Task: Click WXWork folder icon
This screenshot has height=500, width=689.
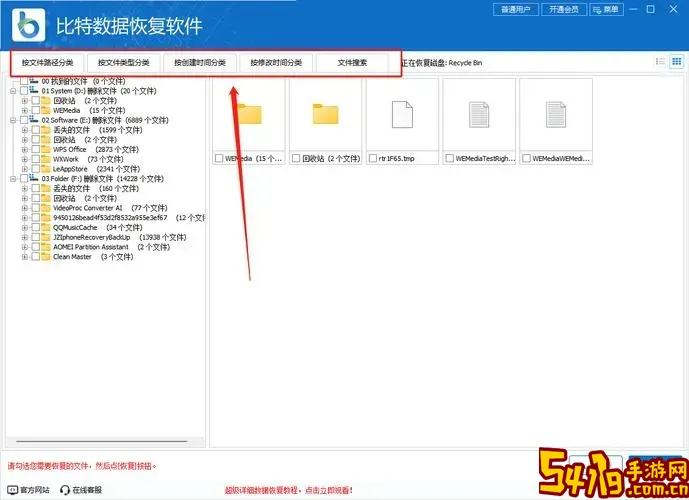Action: click(x=46, y=159)
